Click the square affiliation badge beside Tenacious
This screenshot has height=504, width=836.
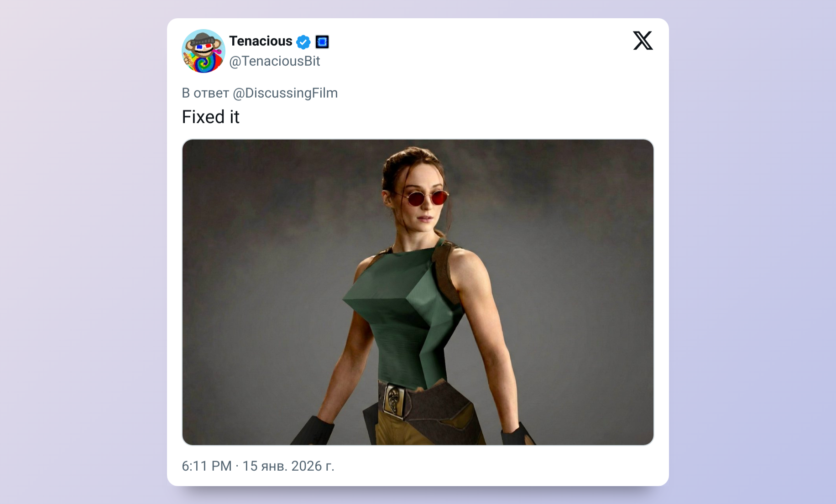[x=322, y=42]
